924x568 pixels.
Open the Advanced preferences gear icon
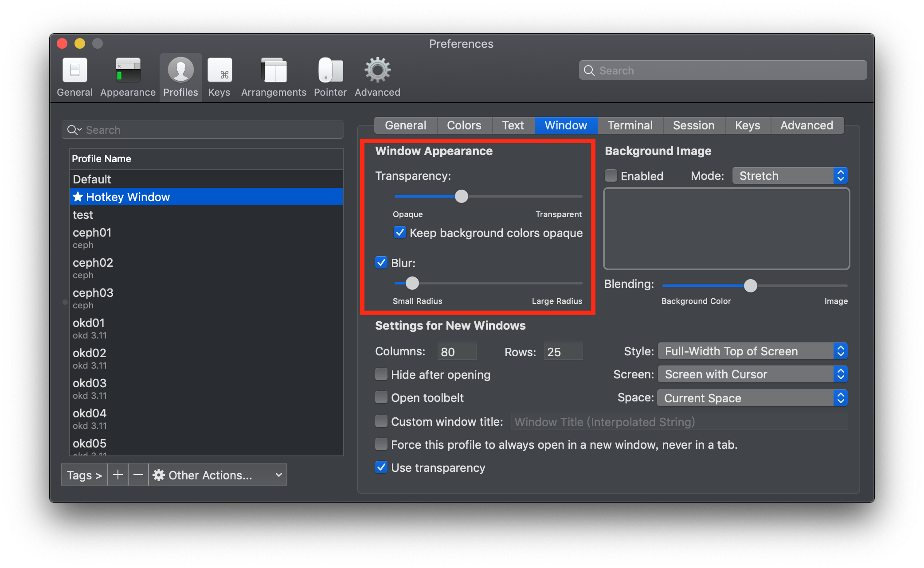coord(377,71)
